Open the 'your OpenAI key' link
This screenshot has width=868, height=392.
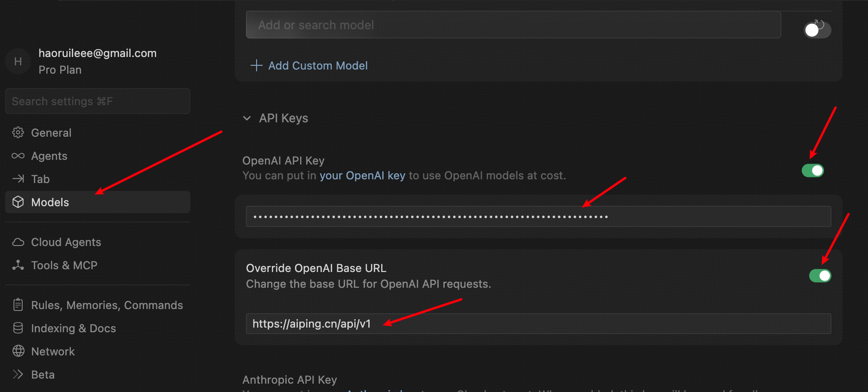[x=362, y=176]
